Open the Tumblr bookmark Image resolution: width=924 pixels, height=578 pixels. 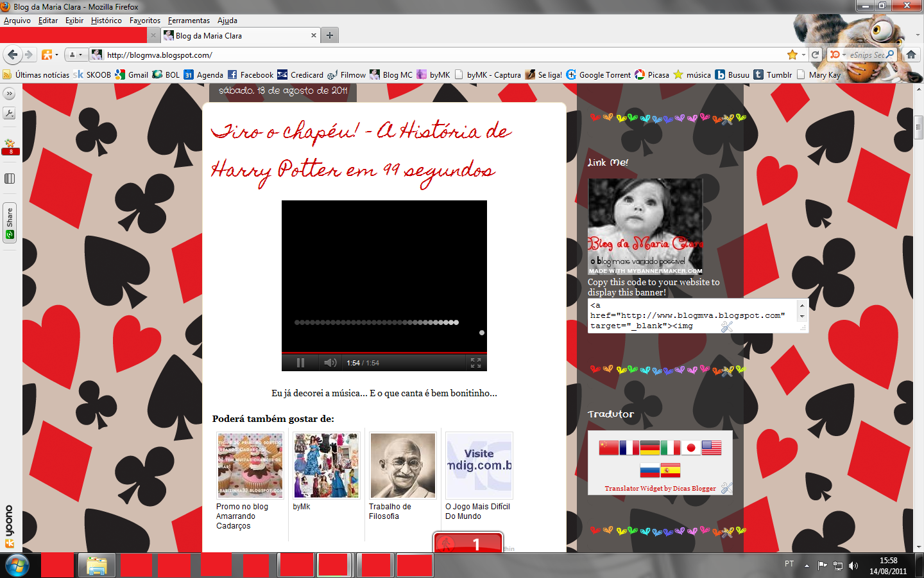click(773, 74)
